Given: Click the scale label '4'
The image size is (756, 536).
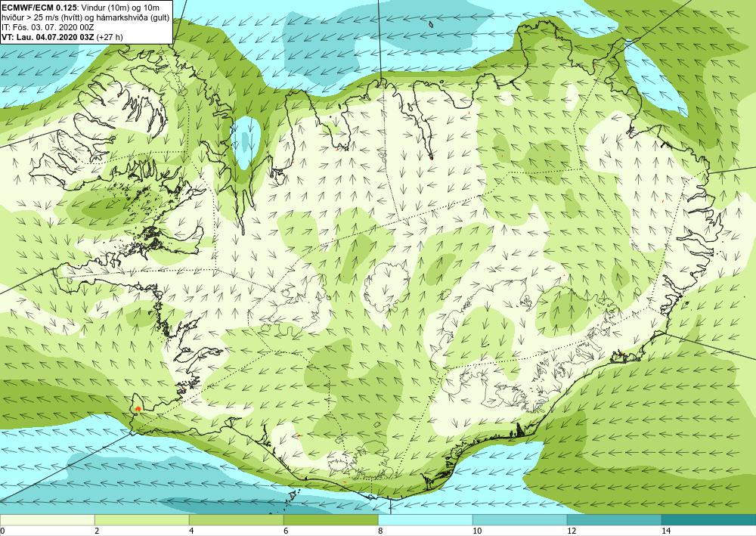Looking at the screenshot, I should coord(191,531).
